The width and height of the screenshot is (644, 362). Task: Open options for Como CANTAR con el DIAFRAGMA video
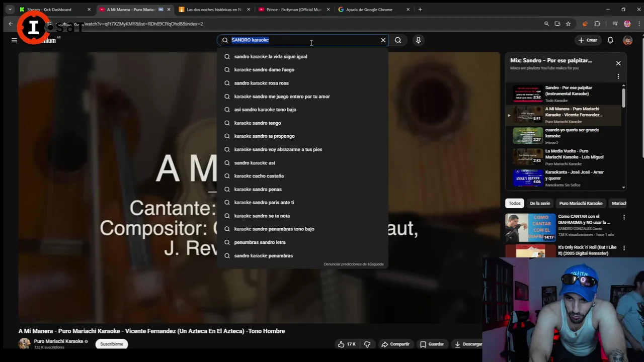point(624,217)
